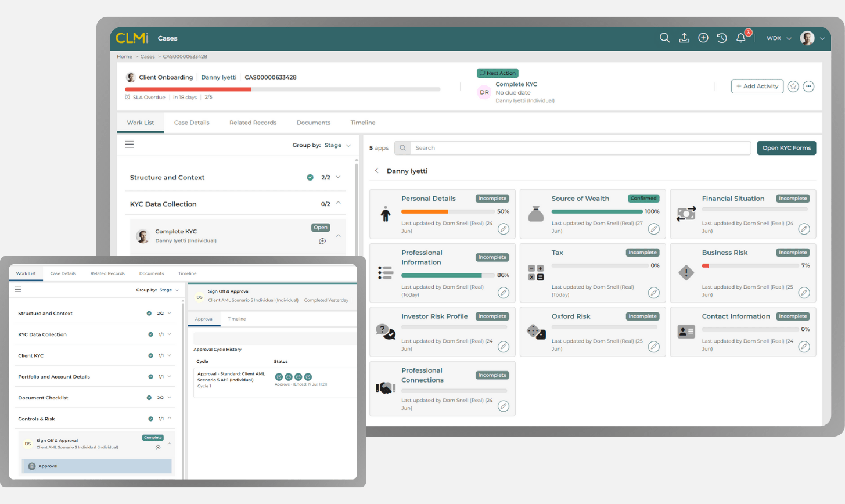Click the user avatar in the top bar
Screen dimensions: 845x504
coord(807,37)
